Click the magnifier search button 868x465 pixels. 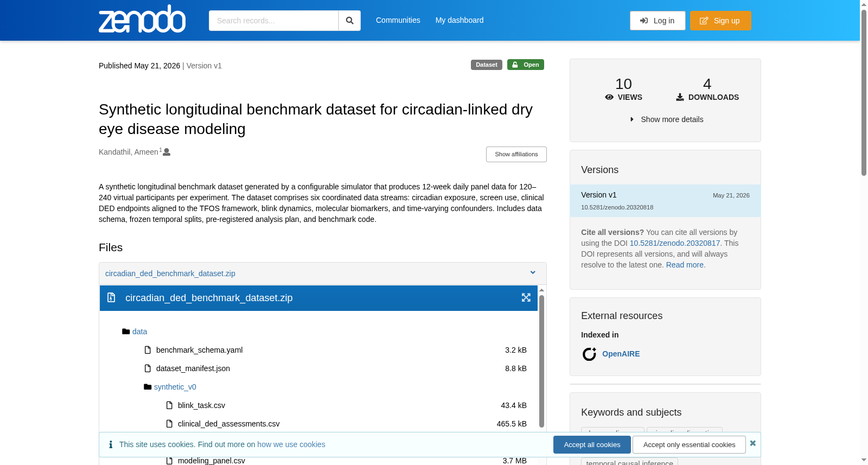tap(350, 21)
